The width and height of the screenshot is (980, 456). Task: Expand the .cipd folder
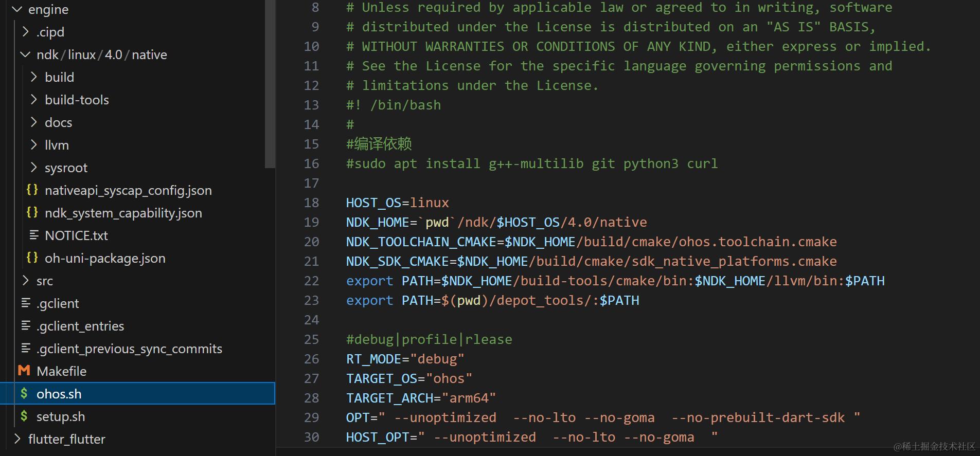tap(26, 32)
